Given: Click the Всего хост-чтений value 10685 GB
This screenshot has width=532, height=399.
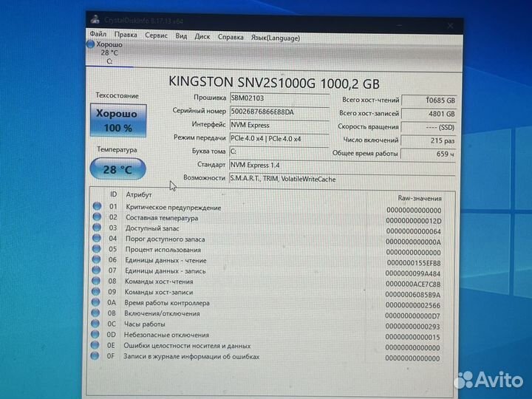Looking at the screenshot, I should click(429, 100).
